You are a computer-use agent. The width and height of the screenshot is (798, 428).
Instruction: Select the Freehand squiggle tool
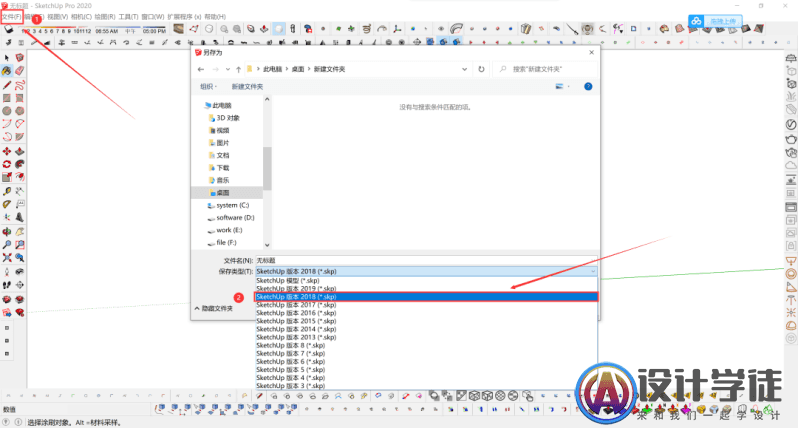click(20, 85)
